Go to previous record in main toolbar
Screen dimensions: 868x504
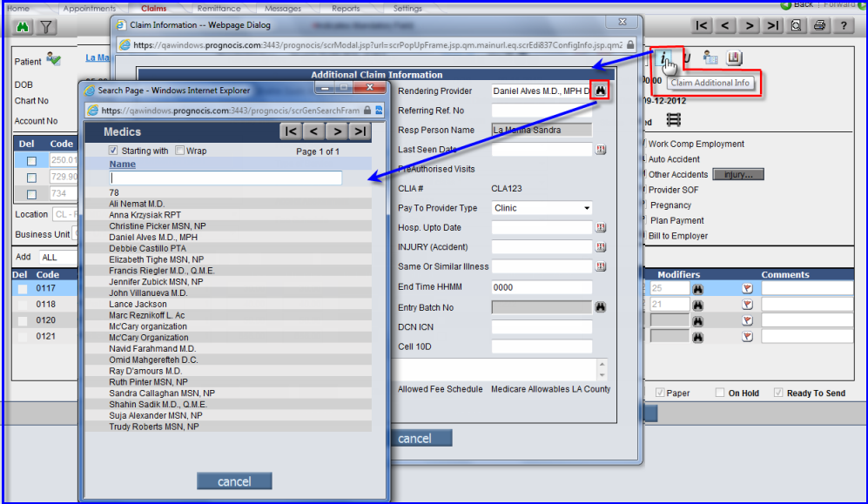[x=724, y=25]
